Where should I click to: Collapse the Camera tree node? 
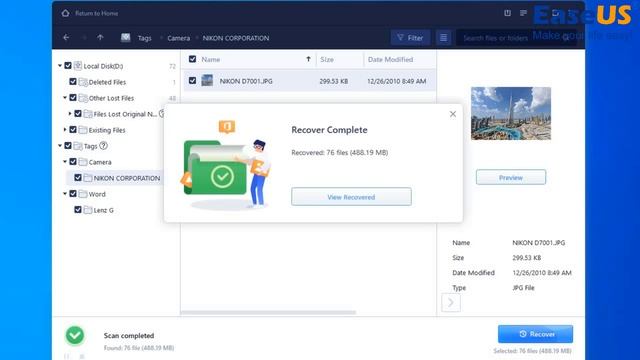pos(65,162)
